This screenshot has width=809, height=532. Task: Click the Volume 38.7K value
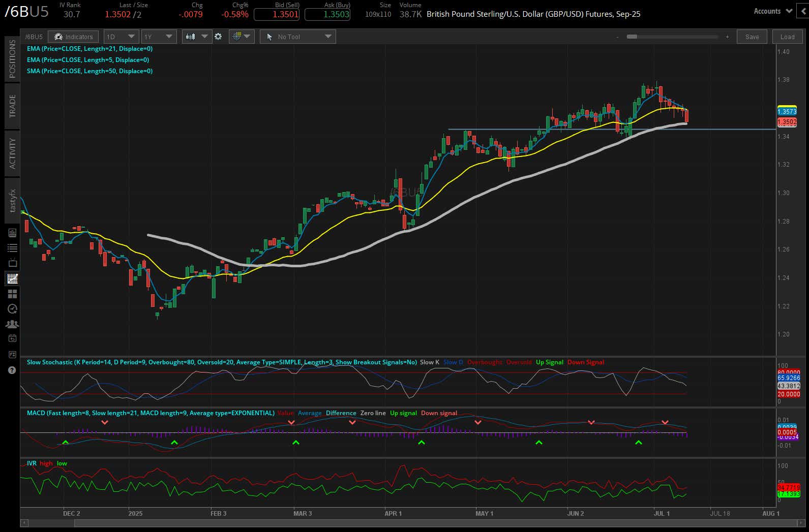click(410, 14)
